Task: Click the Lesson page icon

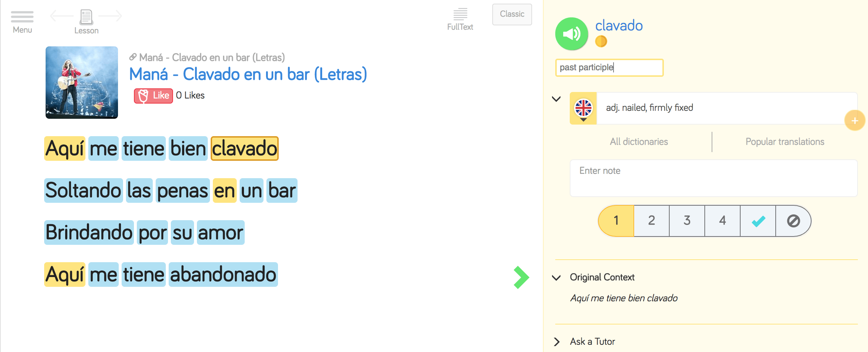Action: tap(86, 17)
